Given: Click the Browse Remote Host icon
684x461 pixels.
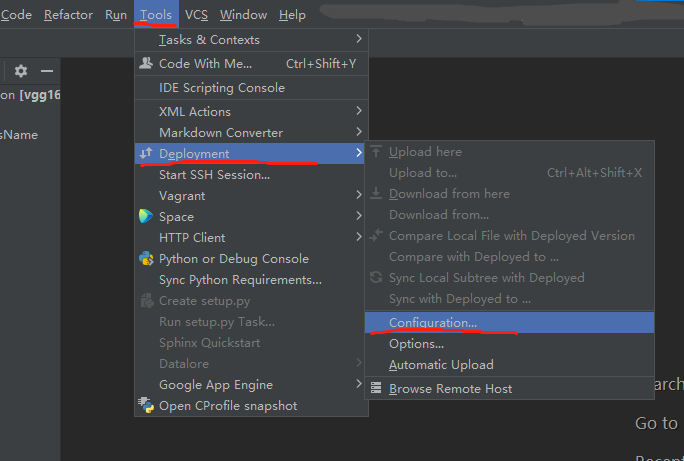Looking at the screenshot, I should (x=377, y=388).
